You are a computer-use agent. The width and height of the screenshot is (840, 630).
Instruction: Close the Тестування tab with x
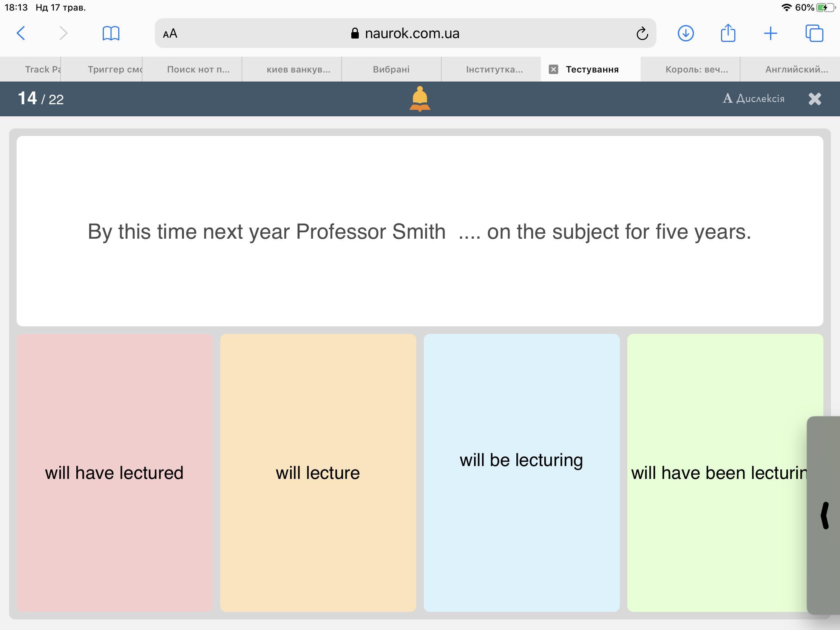click(x=554, y=69)
